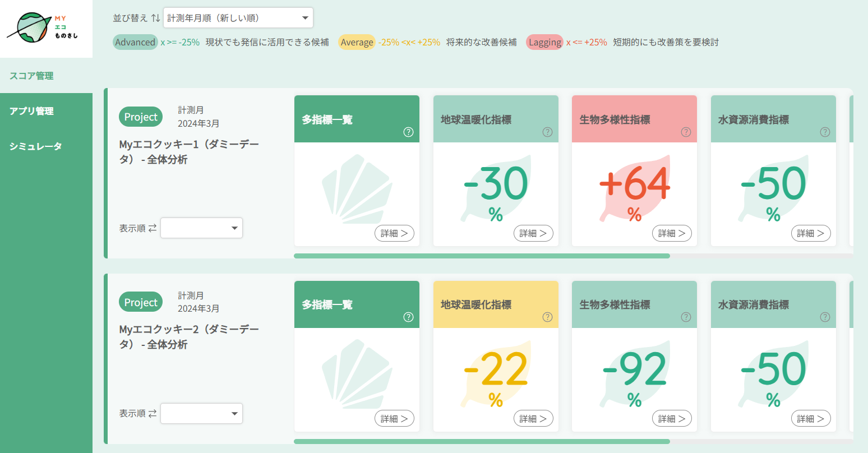Image resolution: width=868 pixels, height=453 pixels.
Task: Click help icon on second 多指標一覧 card
Action: point(408,317)
